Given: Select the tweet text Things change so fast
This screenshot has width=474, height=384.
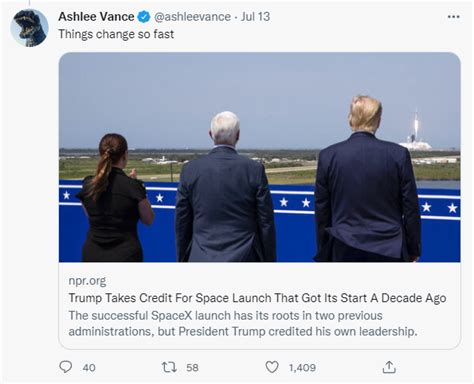Looking at the screenshot, I should click(116, 34).
